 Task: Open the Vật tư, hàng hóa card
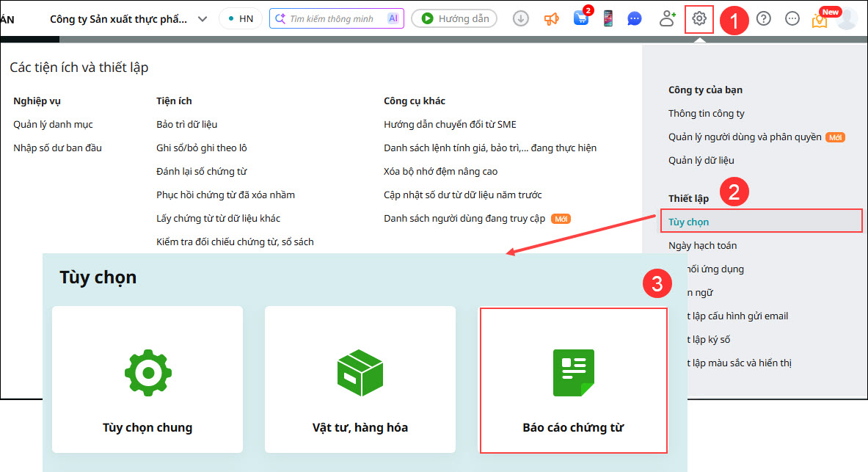point(360,380)
